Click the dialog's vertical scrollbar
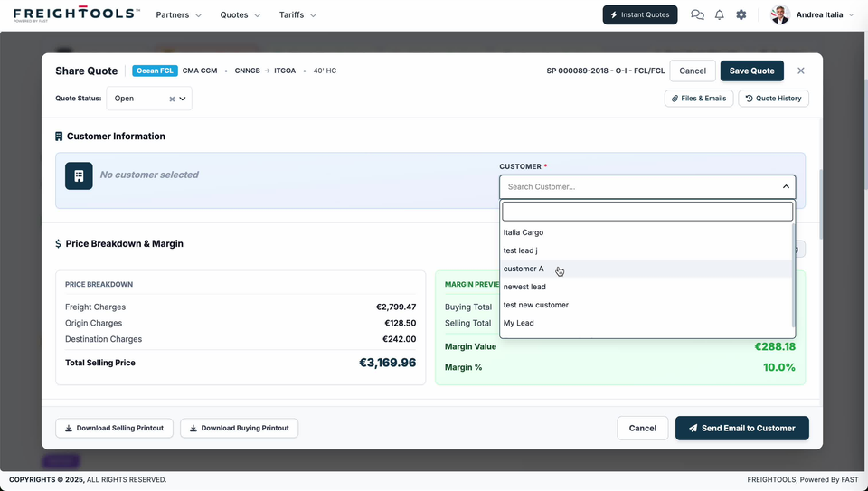Viewport: 868px width, 491px height. click(x=821, y=205)
